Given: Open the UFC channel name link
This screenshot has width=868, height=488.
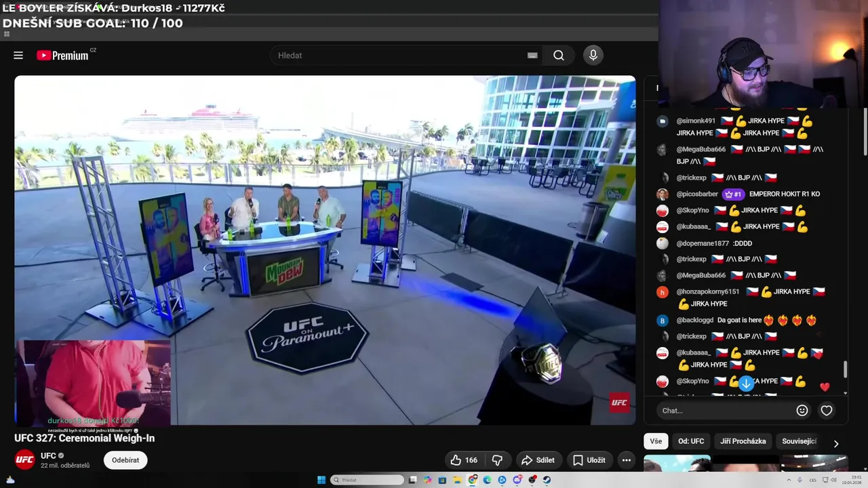Looking at the screenshot, I should (x=48, y=455).
